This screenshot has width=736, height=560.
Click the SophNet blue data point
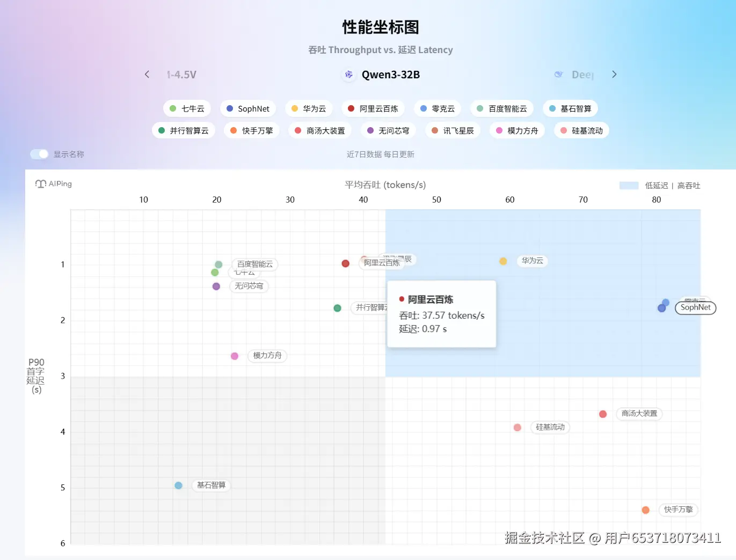[662, 308]
